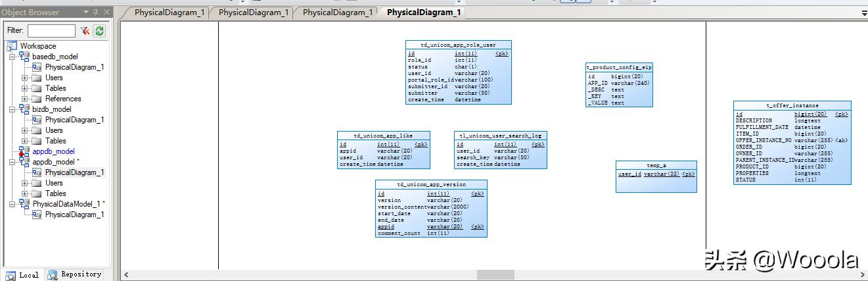Collapse the PhysicalDataModel_1 * node

(x=12, y=204)
